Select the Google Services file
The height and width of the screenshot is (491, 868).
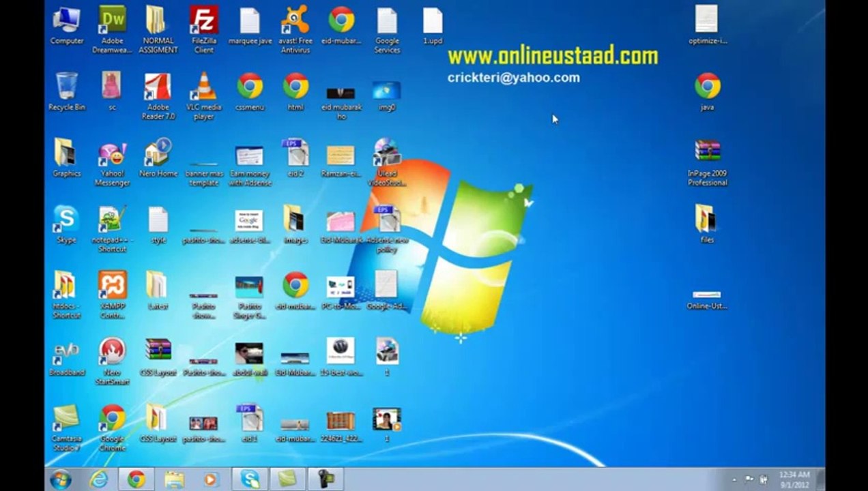(x=387, y=29)
